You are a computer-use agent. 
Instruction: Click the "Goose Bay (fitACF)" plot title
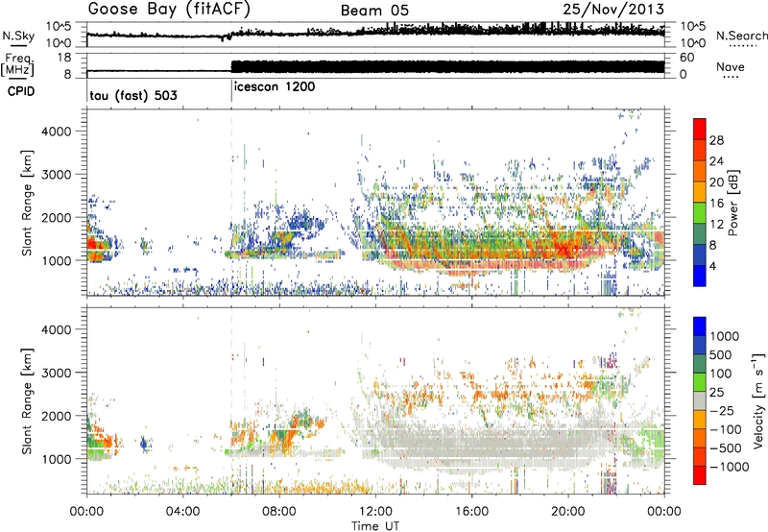coord(169,10)
